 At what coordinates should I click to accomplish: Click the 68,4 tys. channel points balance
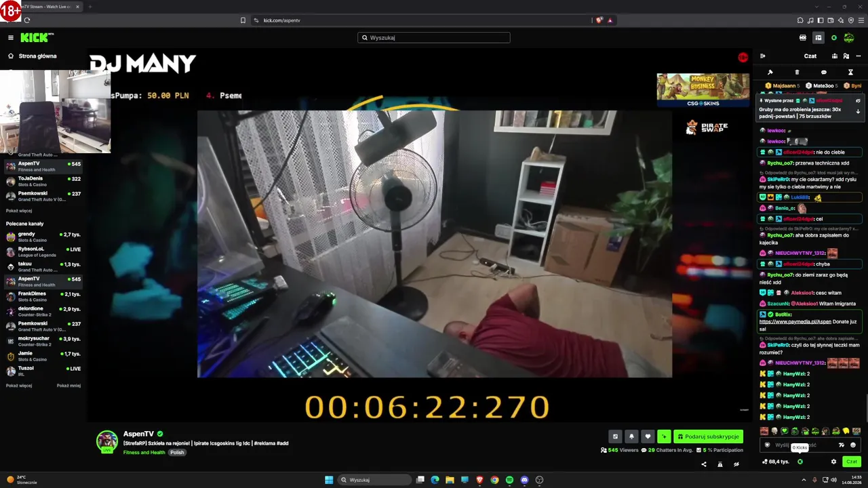coord(776,462)
